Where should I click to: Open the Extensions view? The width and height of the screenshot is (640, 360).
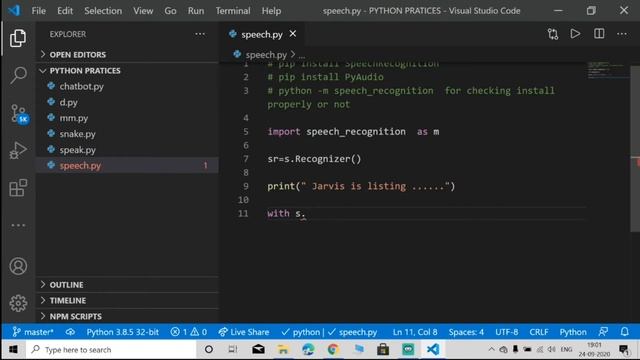[18, 188]
